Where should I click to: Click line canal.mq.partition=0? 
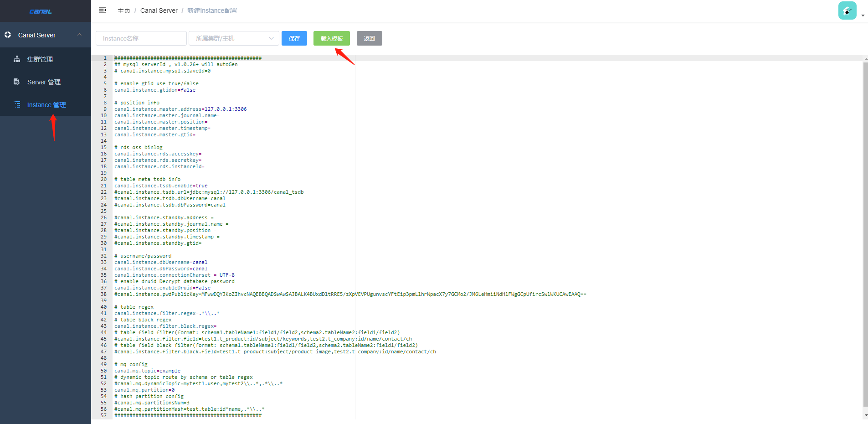pos(144,390)
